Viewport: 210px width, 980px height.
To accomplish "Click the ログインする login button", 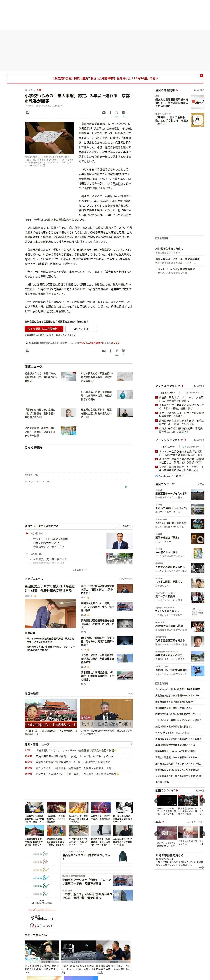I will [x=81, y=329].
